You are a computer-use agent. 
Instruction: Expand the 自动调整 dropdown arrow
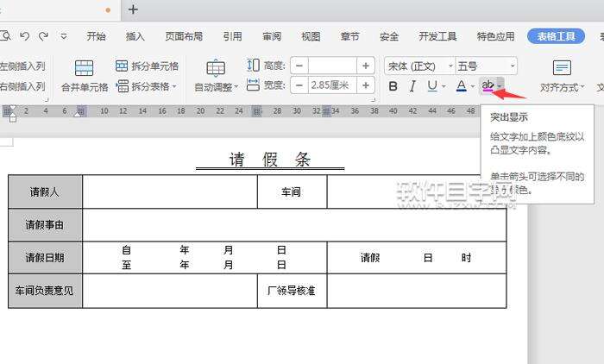[x=236, y=87]
